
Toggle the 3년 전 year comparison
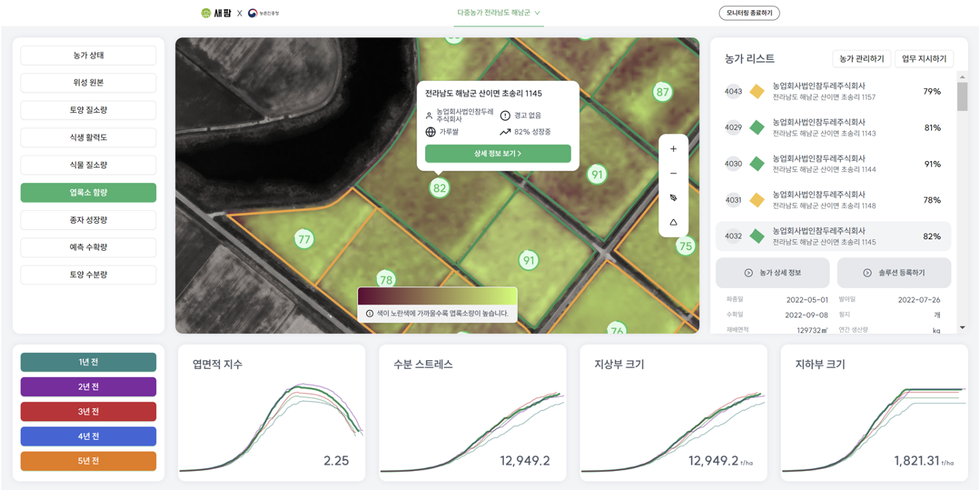click(x=88, y=412)
